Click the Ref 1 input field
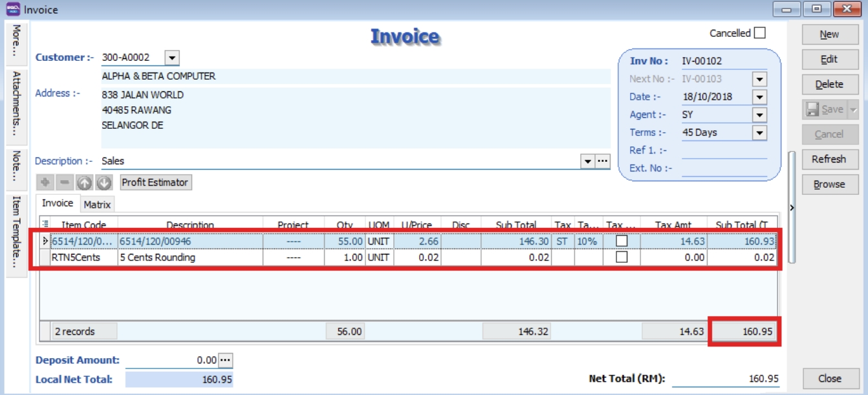Screen dimensions: 868x395 pos(724,150)
